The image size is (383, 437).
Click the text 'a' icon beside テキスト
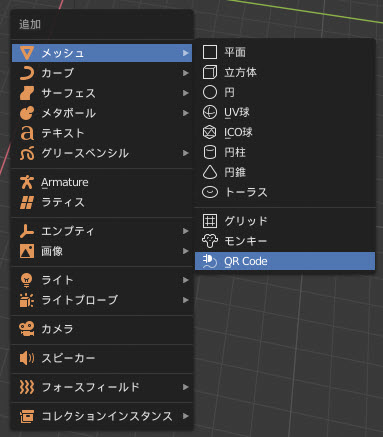(27, 133)
